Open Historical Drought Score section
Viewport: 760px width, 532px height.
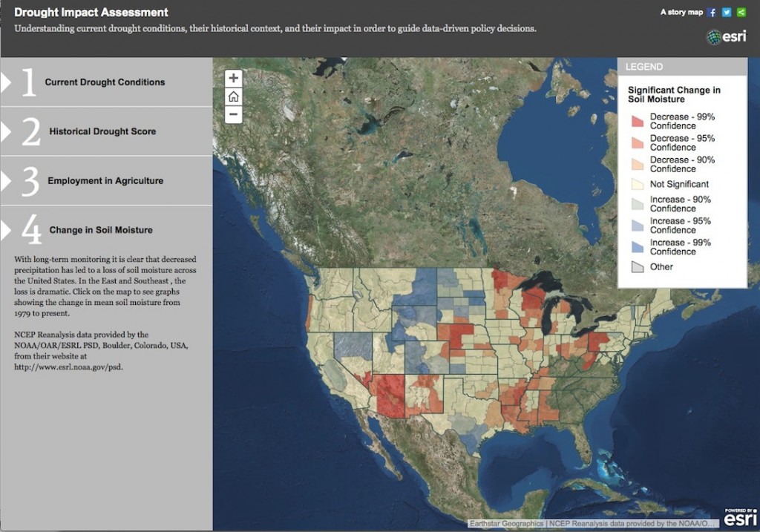tap(106, 131)
